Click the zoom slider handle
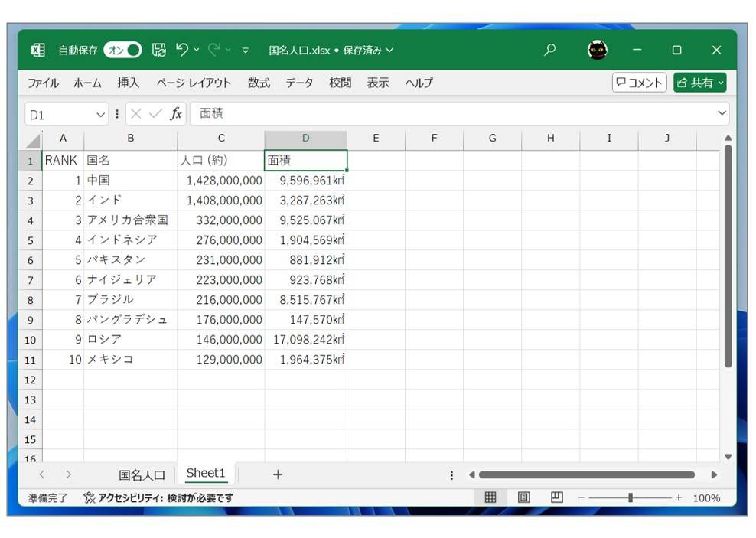This screenshot has width=756, height=538. click(631, 497)
